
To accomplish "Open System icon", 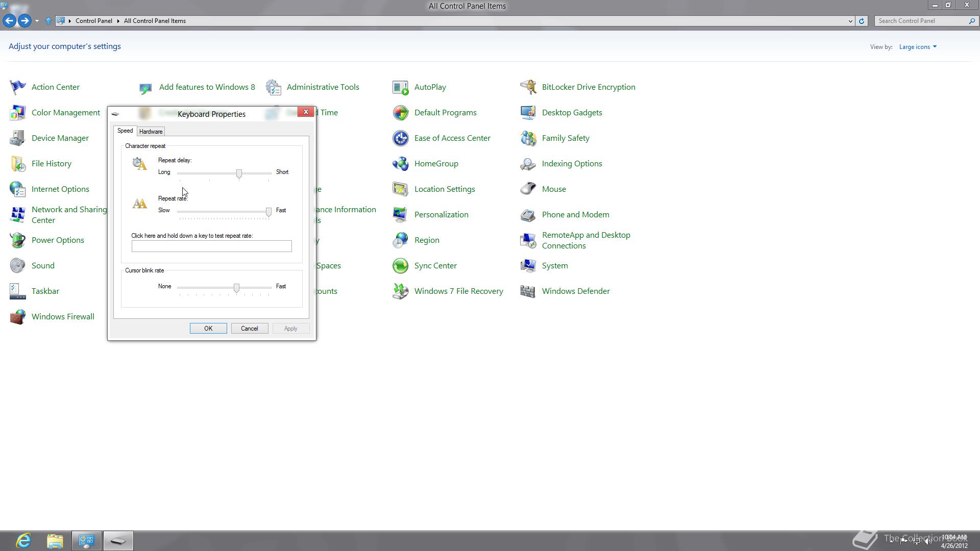I will [x=528, y=266].
